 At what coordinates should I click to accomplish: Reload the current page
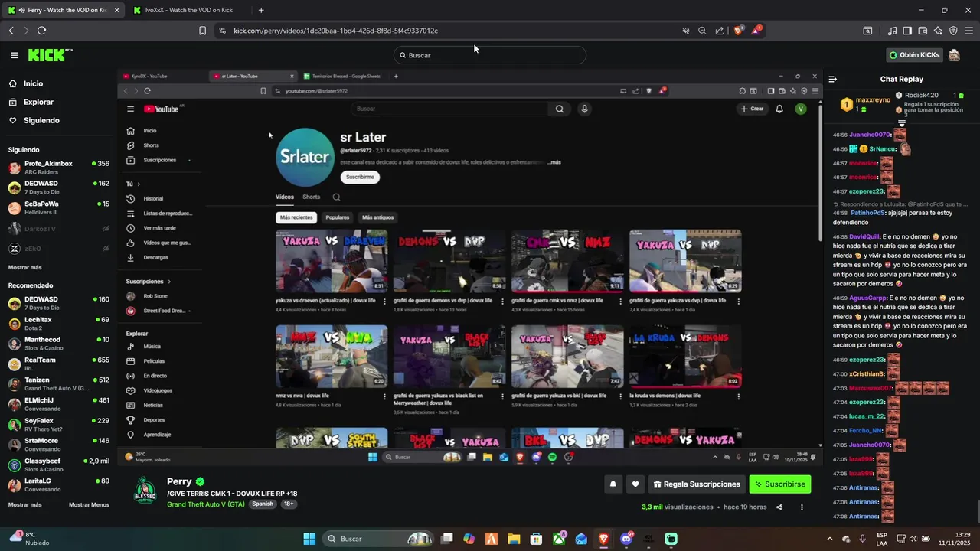pyautogui.click(x=41, y=31)
